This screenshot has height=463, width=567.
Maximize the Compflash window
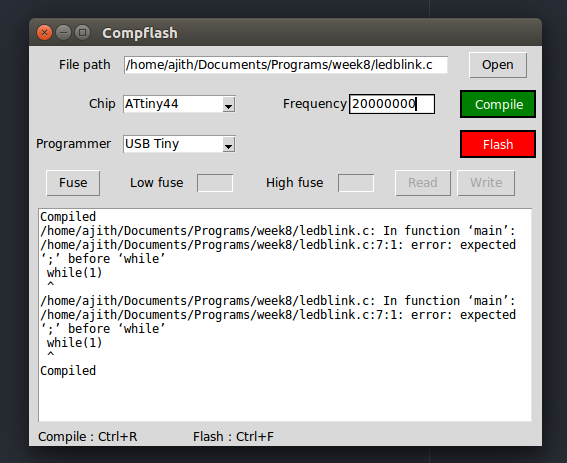click(82, 33)
